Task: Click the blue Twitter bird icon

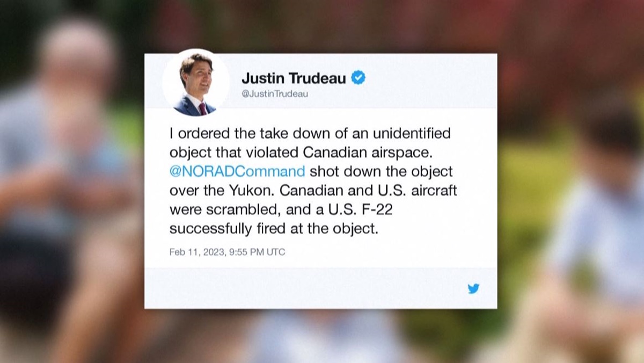Action: (473, 289)
